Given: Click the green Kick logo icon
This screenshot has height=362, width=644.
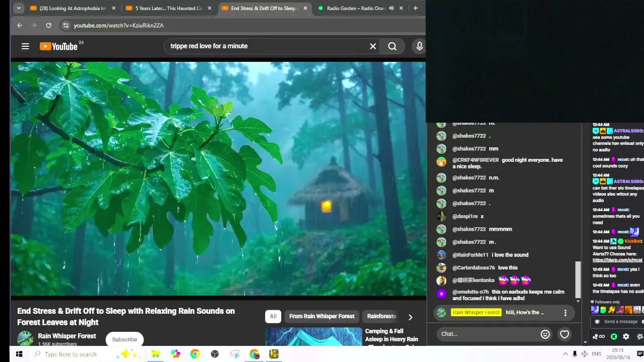Looking at the screenshot, I should point(614,337).
